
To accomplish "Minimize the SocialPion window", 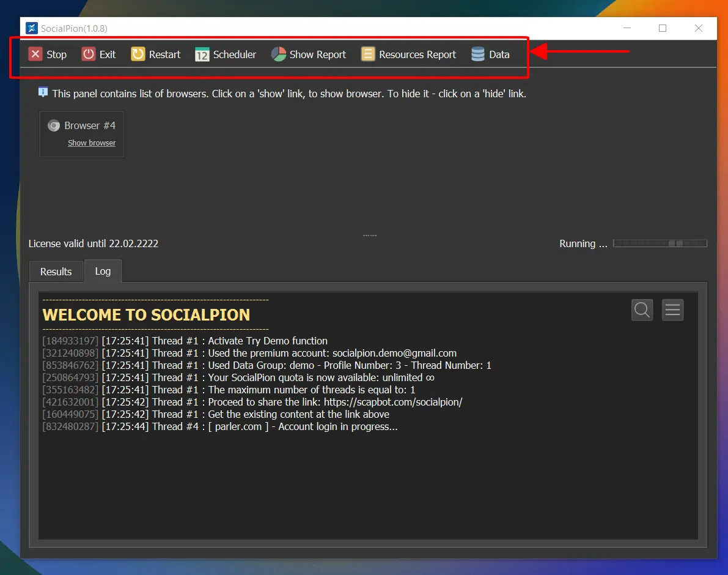I will click(627, 28).
